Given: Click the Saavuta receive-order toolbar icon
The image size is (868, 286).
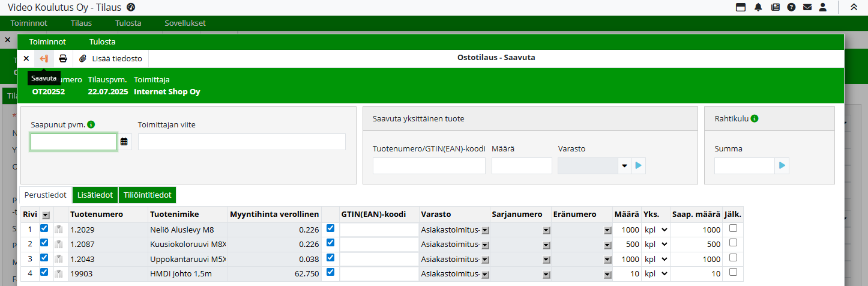Looking at the screenshot, I should (x=44, y=58).
